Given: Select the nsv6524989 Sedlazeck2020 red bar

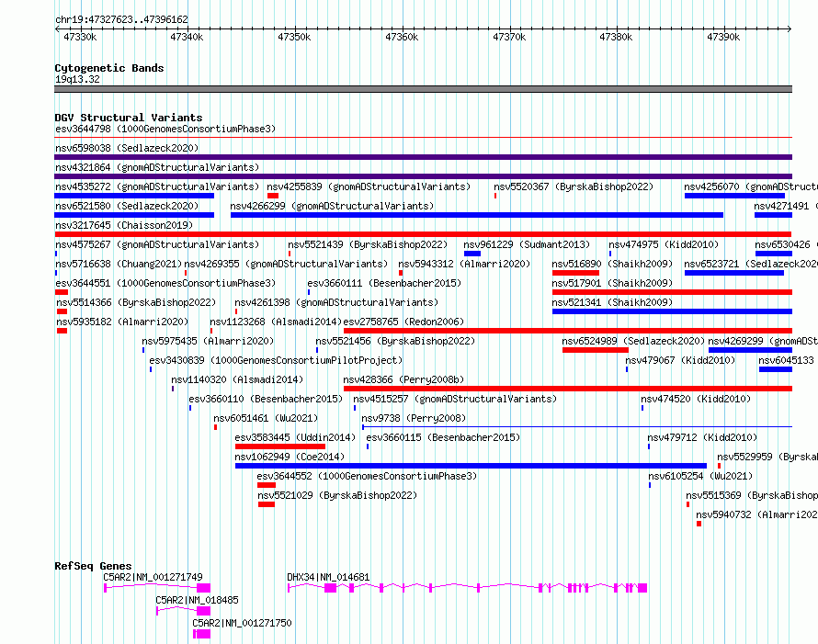Looking at the screenshot, I should (x=596, y=350).
